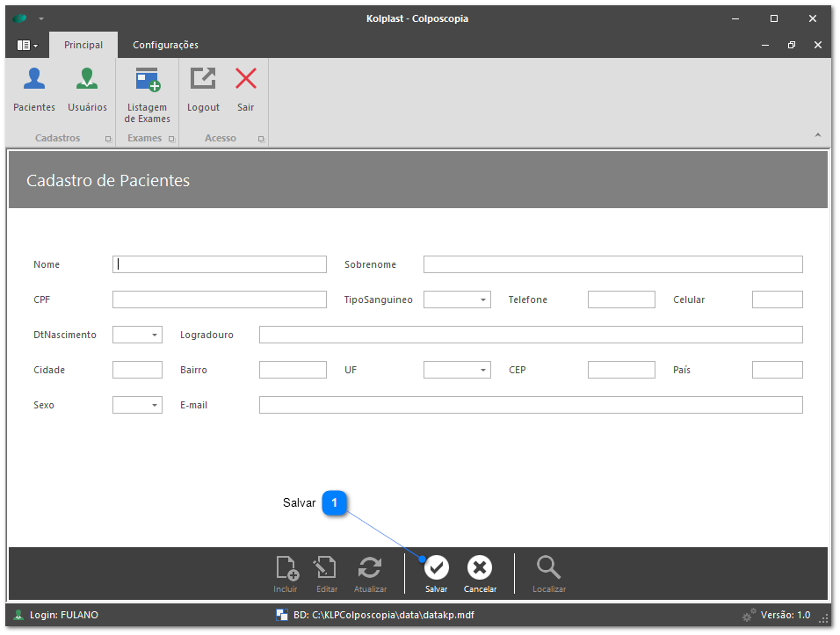Switch to the Configurações tab

[165, 45]
